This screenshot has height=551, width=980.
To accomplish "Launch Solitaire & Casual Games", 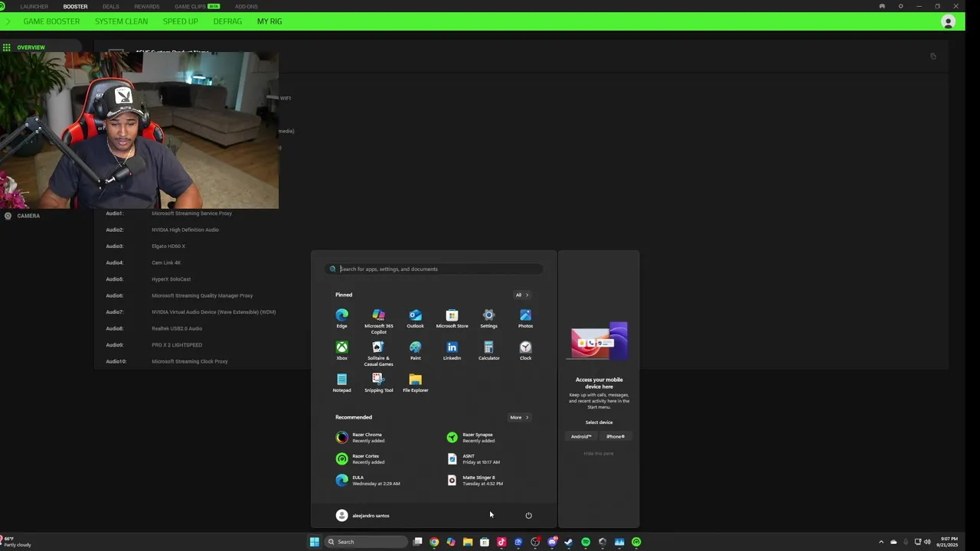I will pyautogui.click(x=378, y=354).
